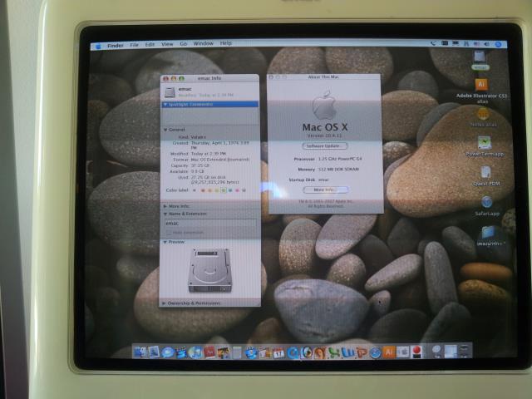Screen dimensions: 532x399
Task: Click the hard drive preview image
Action: pos(209,270)
